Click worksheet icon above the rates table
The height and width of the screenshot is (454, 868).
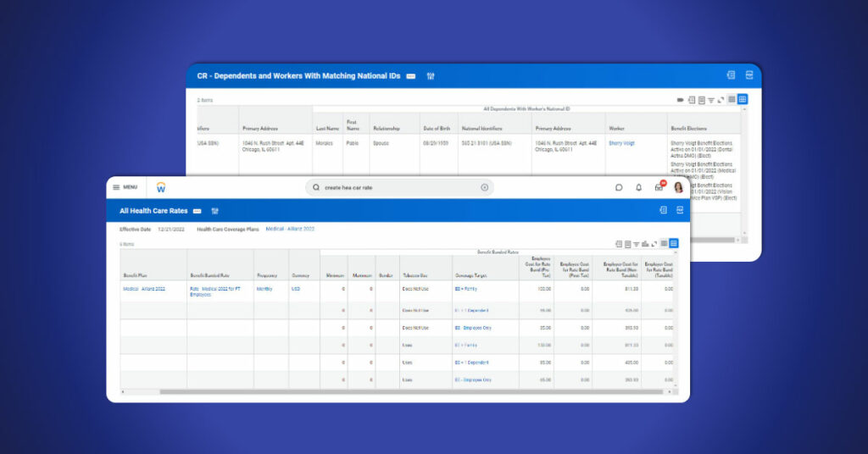click(x=628, y=244)
